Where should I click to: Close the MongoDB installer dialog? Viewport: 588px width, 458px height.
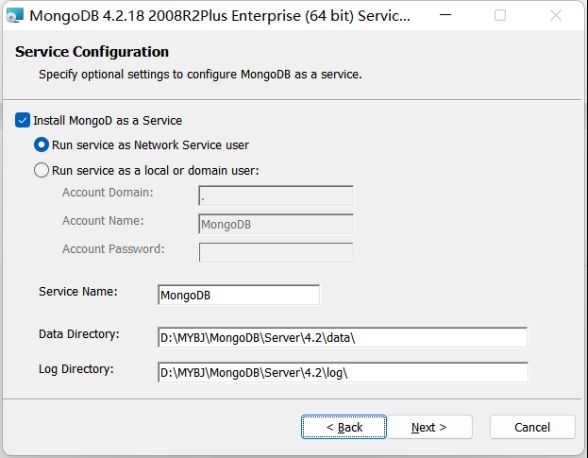(x=555, y=15)
